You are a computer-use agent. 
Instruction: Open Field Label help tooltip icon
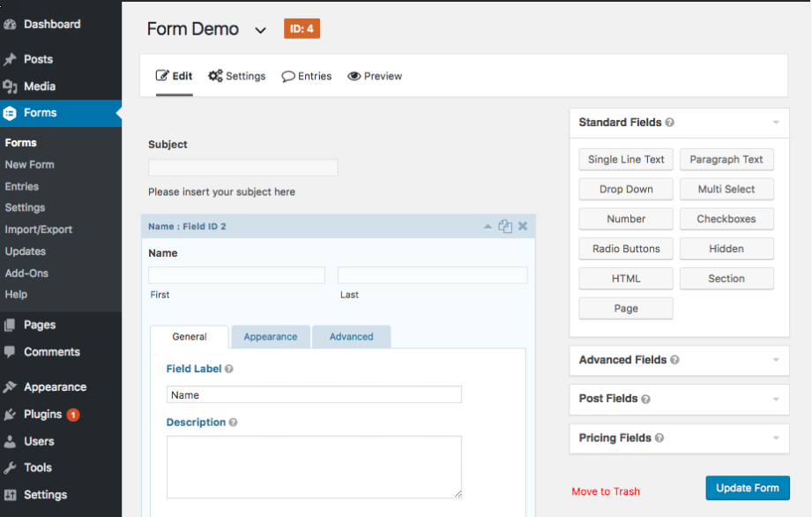[x=229, y=369]
